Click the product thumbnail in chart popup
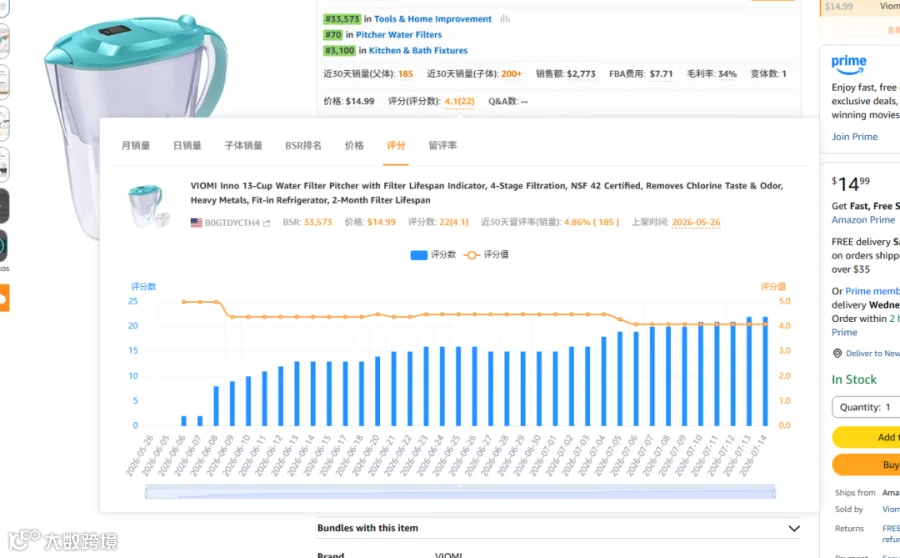Screen dimensions: 900x558 (x=147, y=206)
